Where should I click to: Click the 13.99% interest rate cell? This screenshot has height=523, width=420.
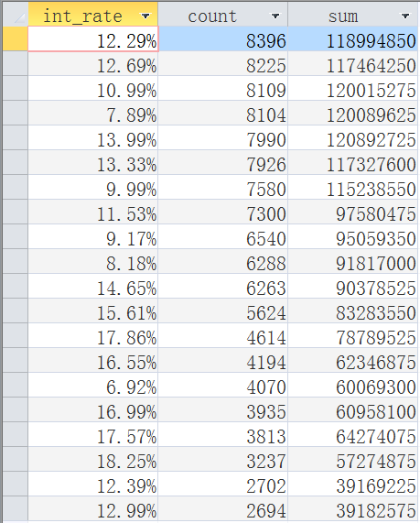pyautogui.click(x=93, y=137)
